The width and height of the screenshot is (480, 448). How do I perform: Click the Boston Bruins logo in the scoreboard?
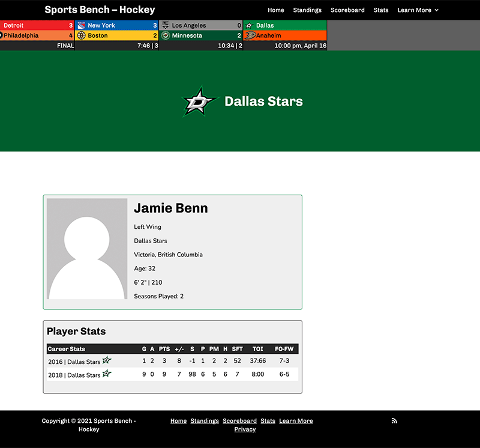point(81,35)
